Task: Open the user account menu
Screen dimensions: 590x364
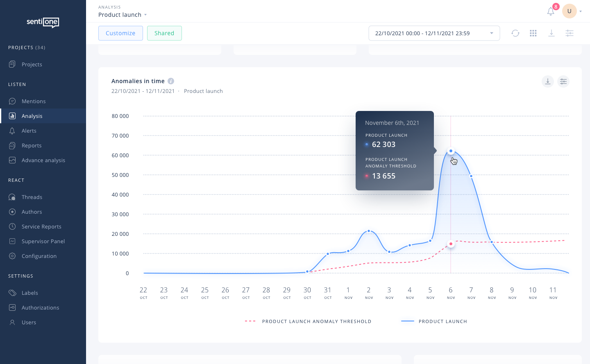Action: [572, 11]
